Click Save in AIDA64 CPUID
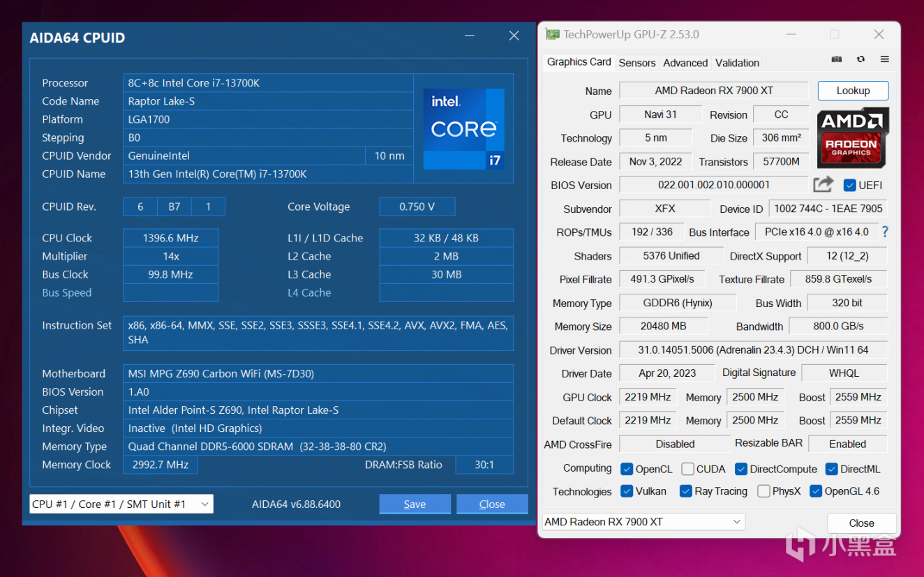The image size is (924, 577). 415,504
